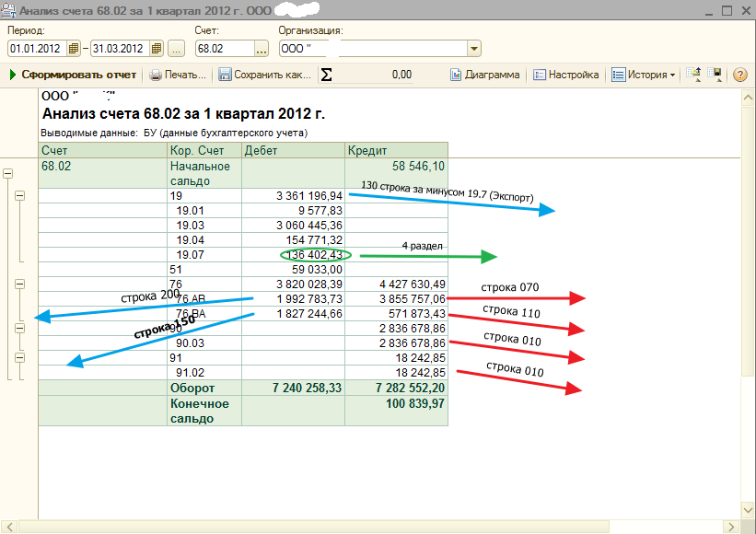Collapse the group for corr. account 76
756x534 pixels.
click(20, 284)
